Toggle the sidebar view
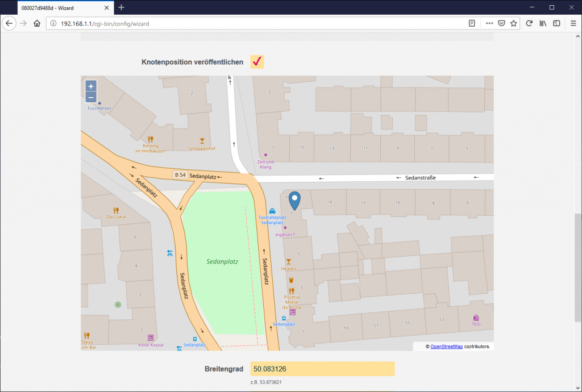 pos(556,23)
